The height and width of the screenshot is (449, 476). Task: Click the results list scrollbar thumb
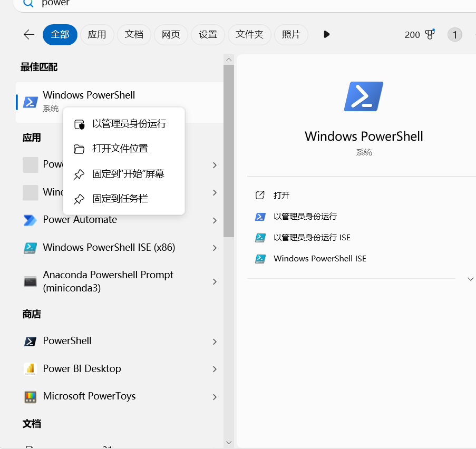pyautogui.click(x=229, y=151)
